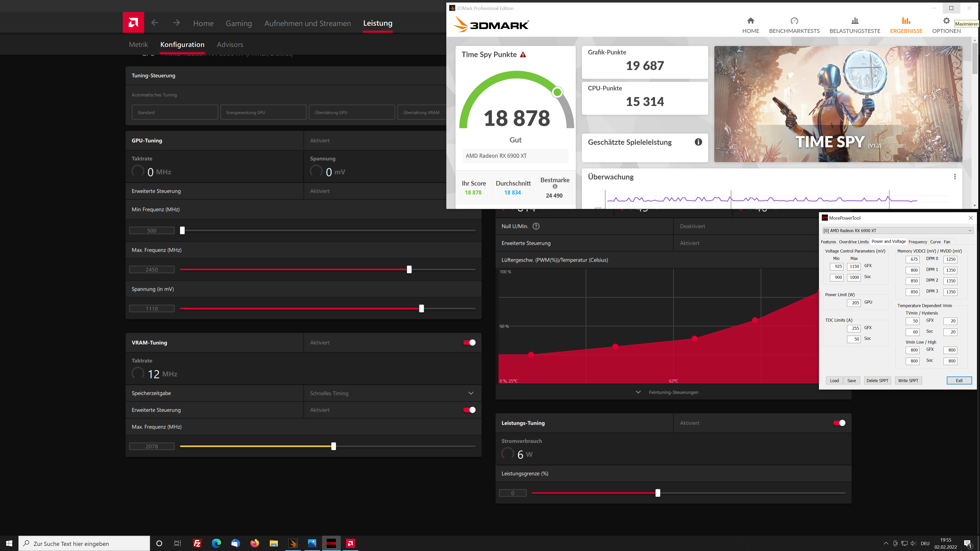
Task: Click the AMD Radeon Software logo
Action: pos(133,22)
